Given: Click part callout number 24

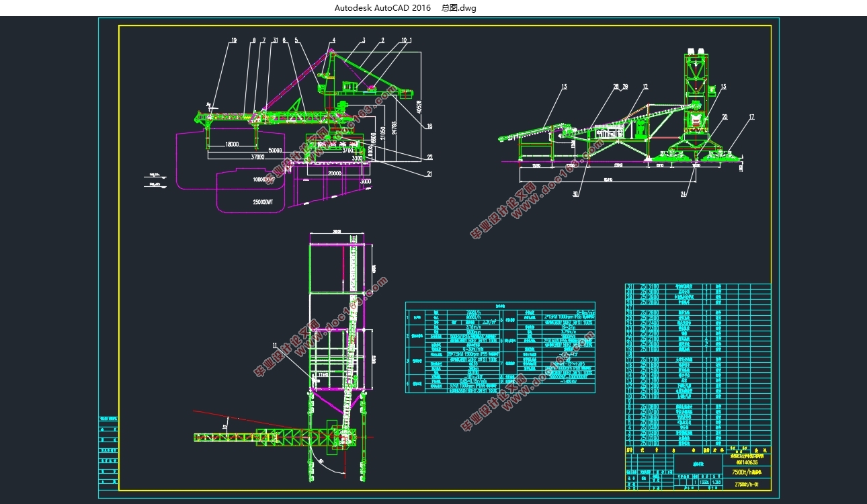Looking at the screenshot, I should [x=684, y=195].
